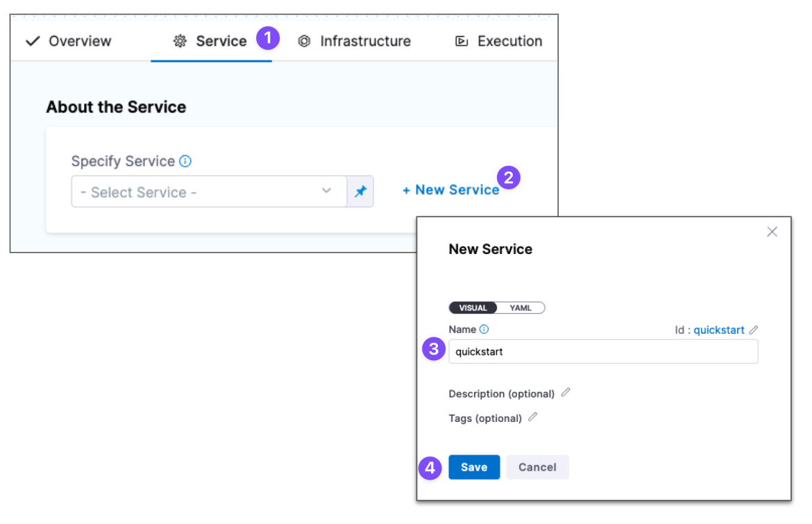Open the Select Service dropdown
Screen dimensions: 812x524
[x=201, y=192]
